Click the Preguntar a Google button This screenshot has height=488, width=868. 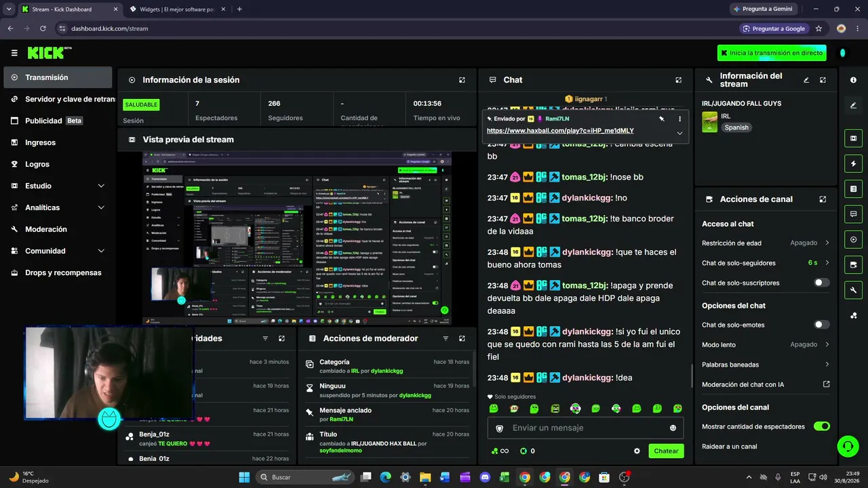point(774,28)
